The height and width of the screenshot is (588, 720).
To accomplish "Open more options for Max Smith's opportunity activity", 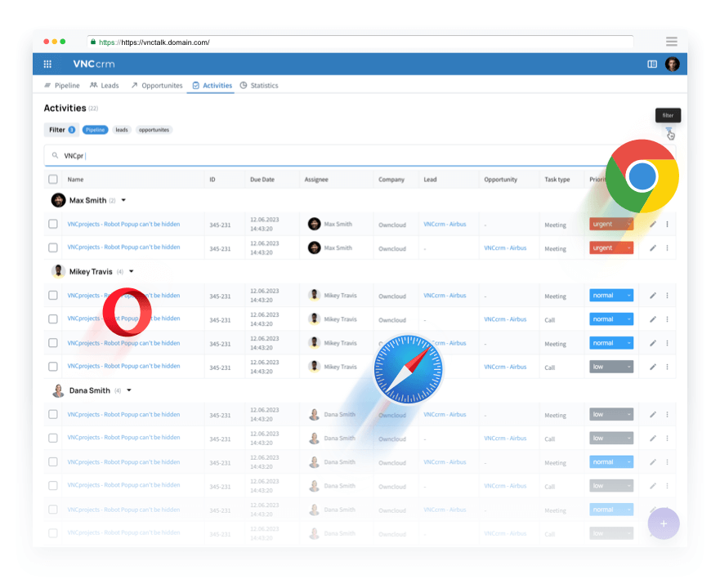I will point(667,248).
